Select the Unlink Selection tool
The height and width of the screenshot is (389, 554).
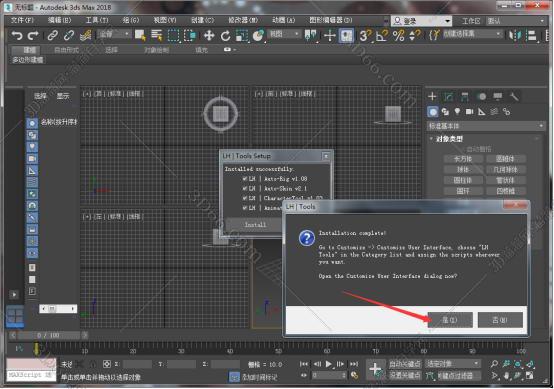tap(69, 35)
